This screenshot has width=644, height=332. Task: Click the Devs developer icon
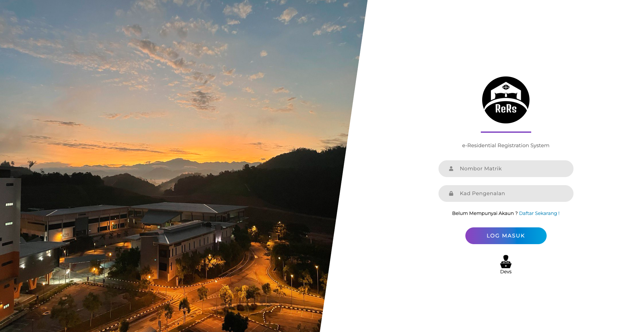click(x=506, y=262)
